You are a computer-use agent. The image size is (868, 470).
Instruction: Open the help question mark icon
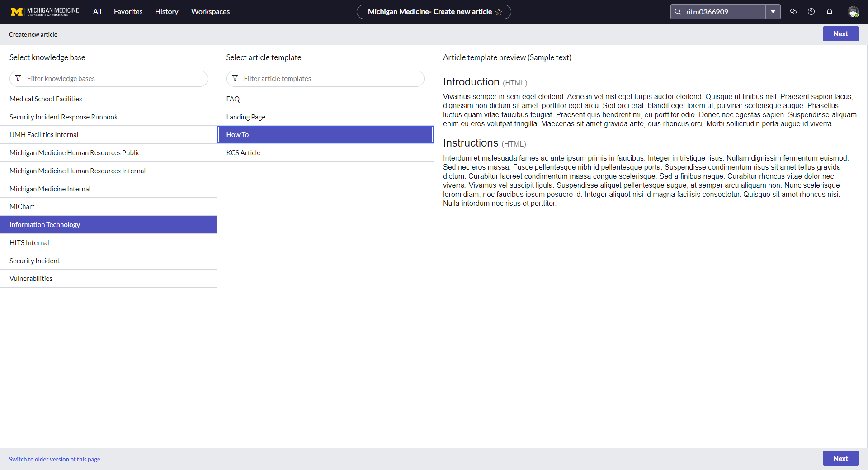click(811, 12)
